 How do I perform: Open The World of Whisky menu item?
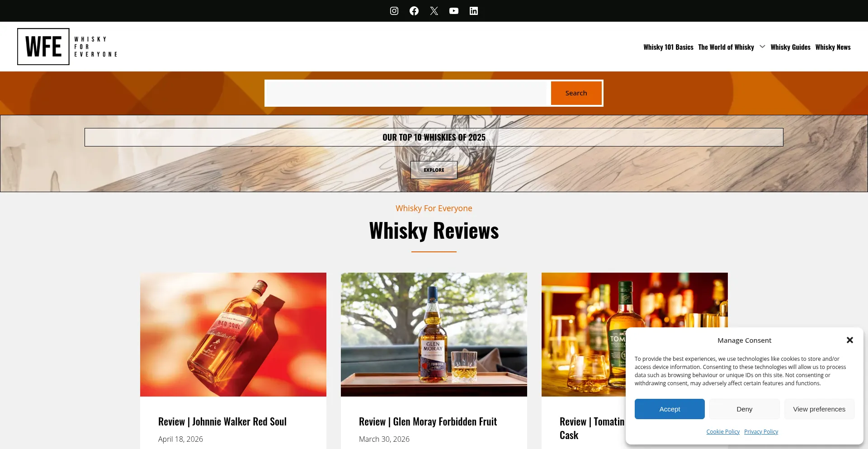point(726,47)
